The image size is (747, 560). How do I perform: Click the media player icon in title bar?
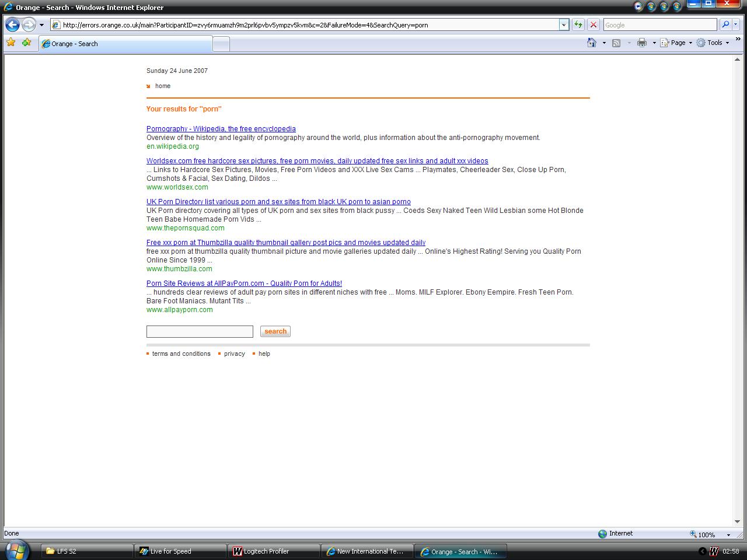coord(638,6)
